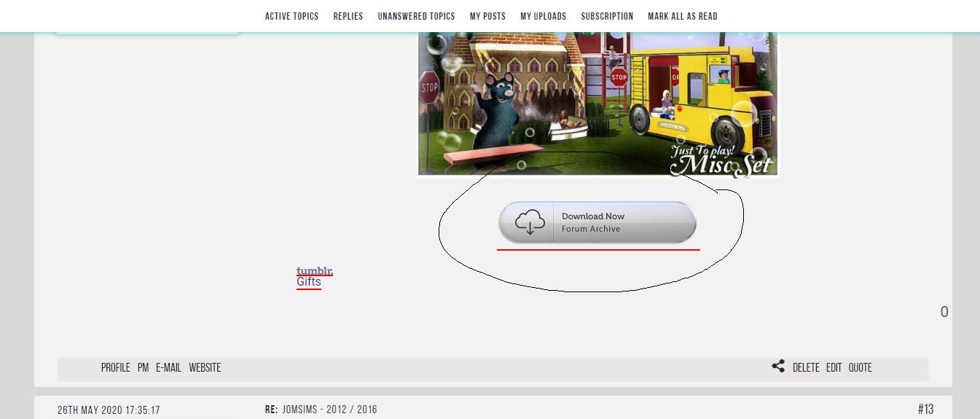Screen dimensions: 980x419
Task: Delete this forum post
Action: 806,368
